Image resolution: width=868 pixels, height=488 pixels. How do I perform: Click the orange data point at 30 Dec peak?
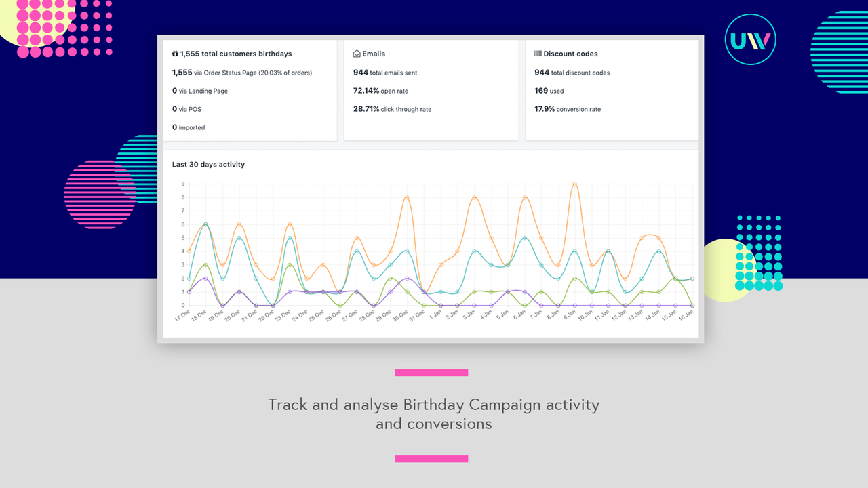click(x=407, y=197)
